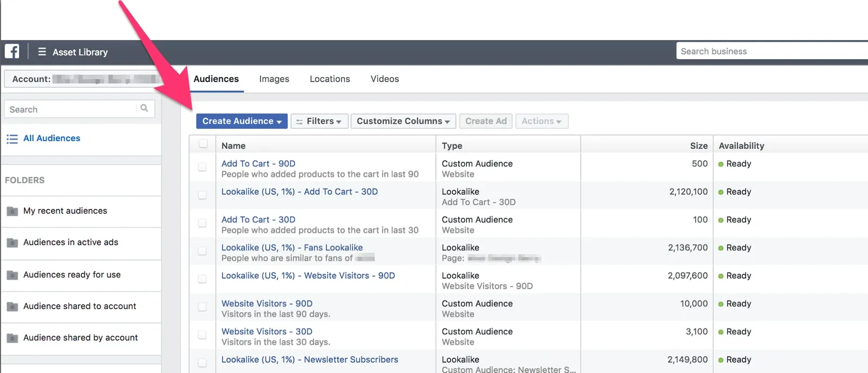Open Lookalike (US, 1%) - Newsletter Subscribers link

310,359
